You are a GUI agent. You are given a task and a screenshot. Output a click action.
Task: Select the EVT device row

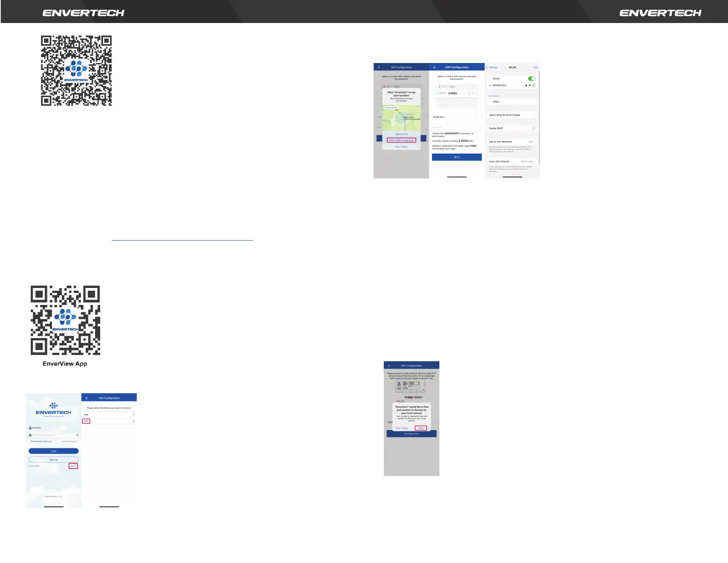coord(109,421)
